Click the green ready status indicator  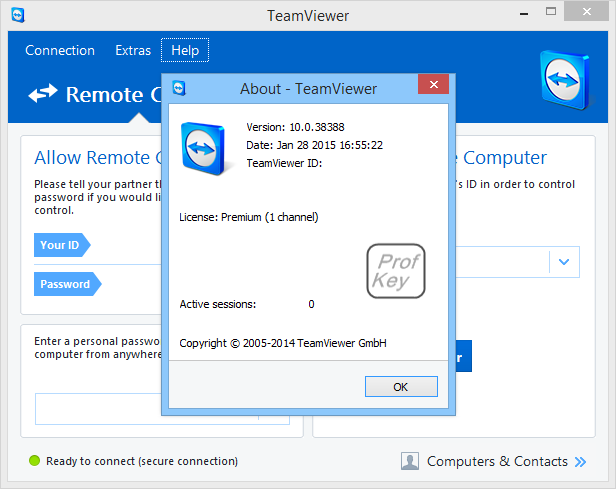pos(35,461)
